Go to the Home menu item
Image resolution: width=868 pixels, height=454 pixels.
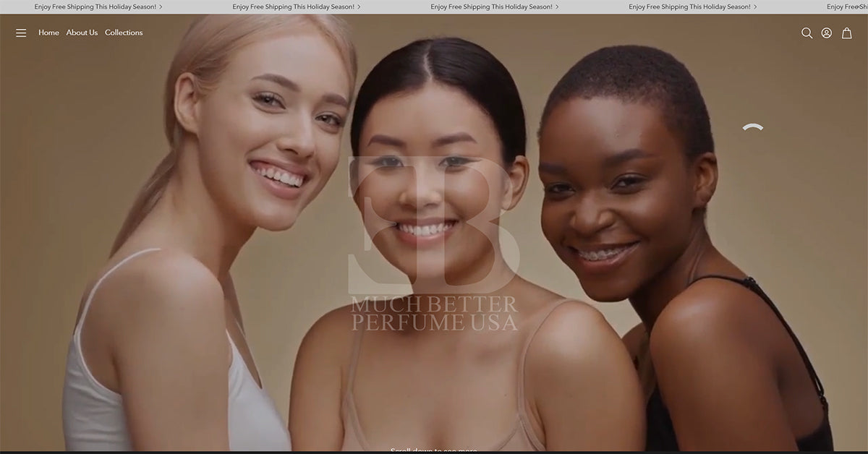[48, 33]
